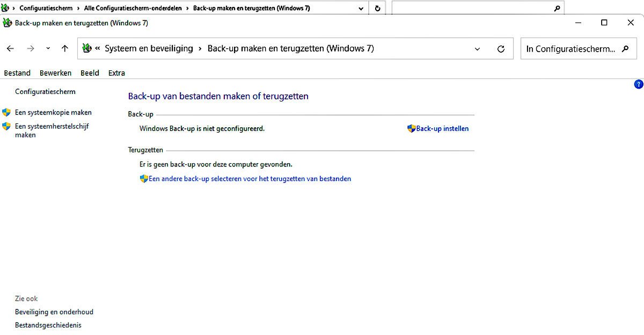
Task: Click the magnifier icon in search box
Action: point(625,48)
